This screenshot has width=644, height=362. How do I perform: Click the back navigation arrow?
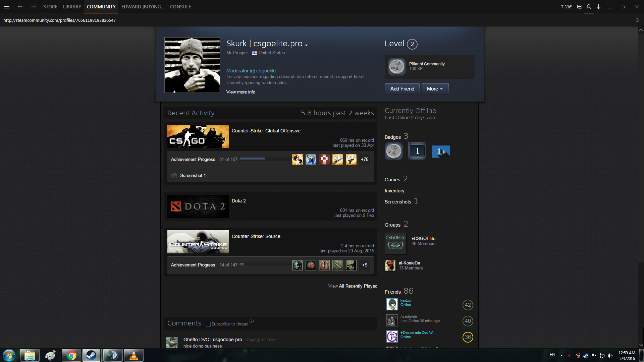pyautogui.click(x=20, y=7)
